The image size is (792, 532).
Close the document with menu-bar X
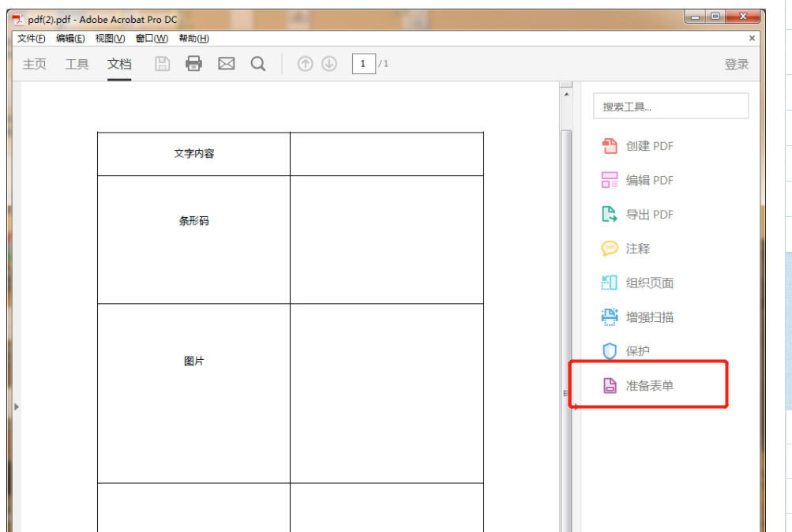[752, 39]
